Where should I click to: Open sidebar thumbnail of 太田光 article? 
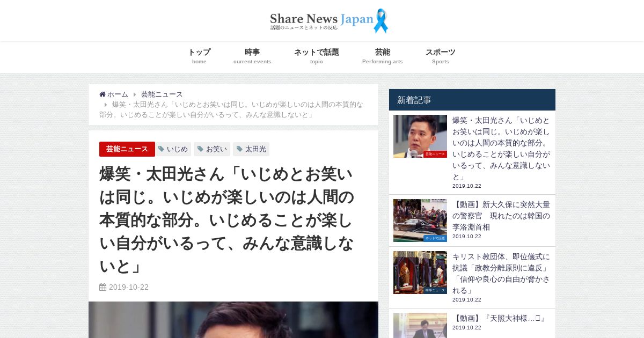(x=420, y=136)
